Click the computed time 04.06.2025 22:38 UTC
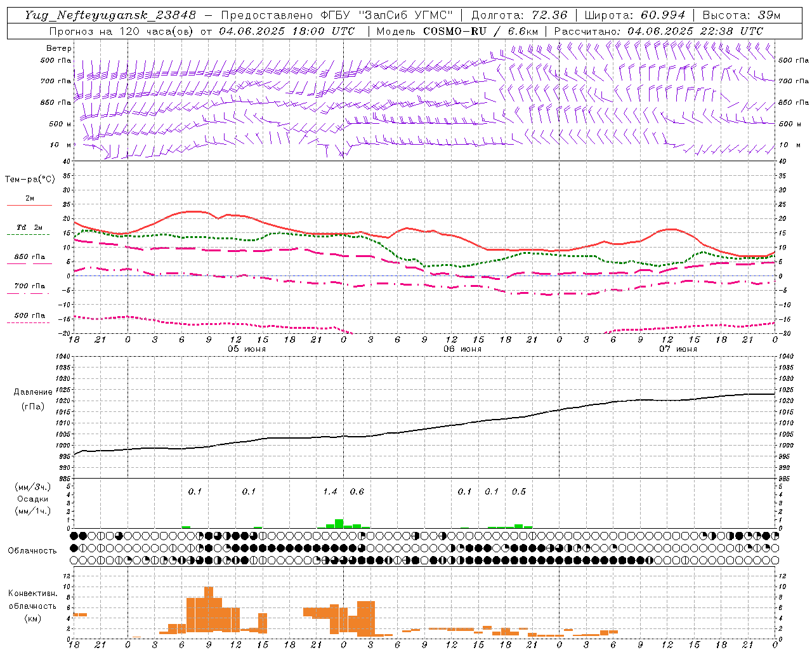 (695, 31)
